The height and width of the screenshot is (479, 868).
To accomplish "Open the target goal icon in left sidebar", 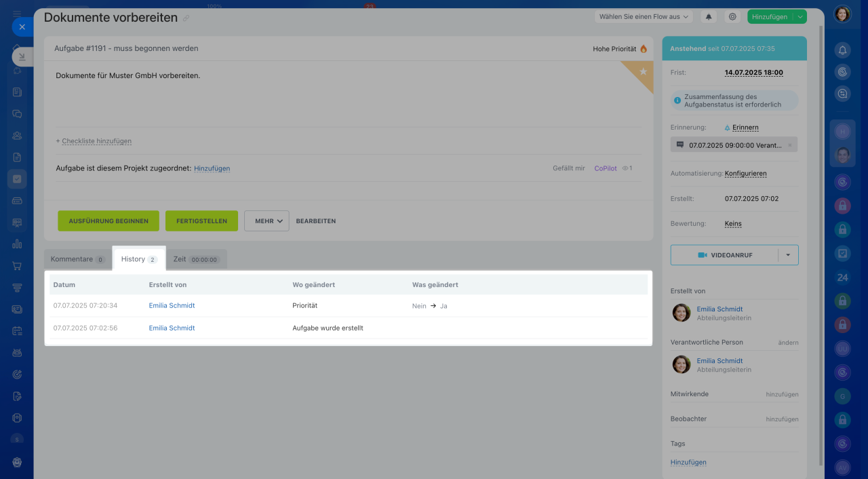I will click(x=17, y=375).
